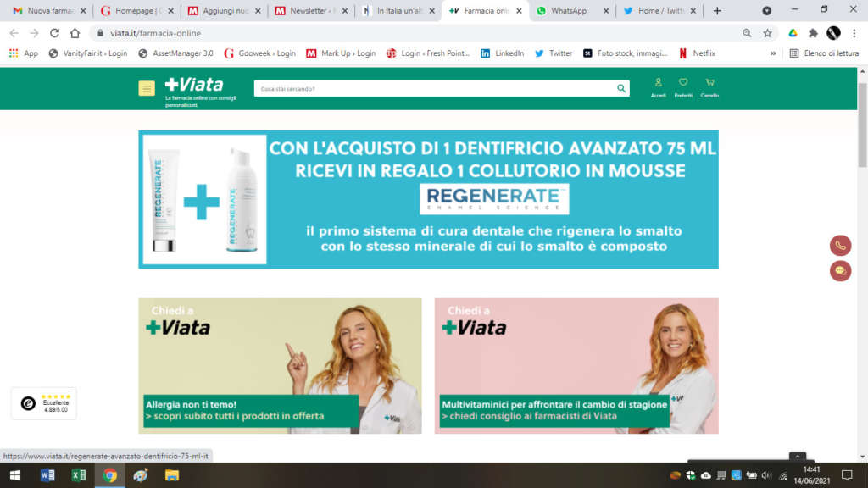
Task: Click the red phone contact button
Action: (840, 246)
